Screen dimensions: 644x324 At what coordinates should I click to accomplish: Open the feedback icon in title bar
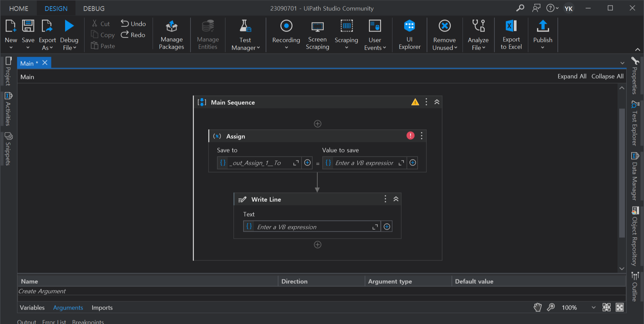[x=536, y=8]
